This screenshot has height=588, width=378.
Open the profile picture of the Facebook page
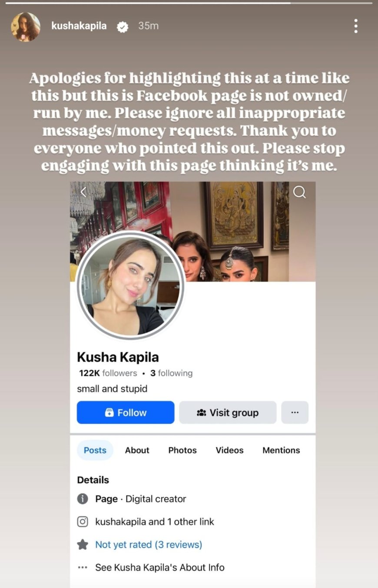[x=131, y=286]
